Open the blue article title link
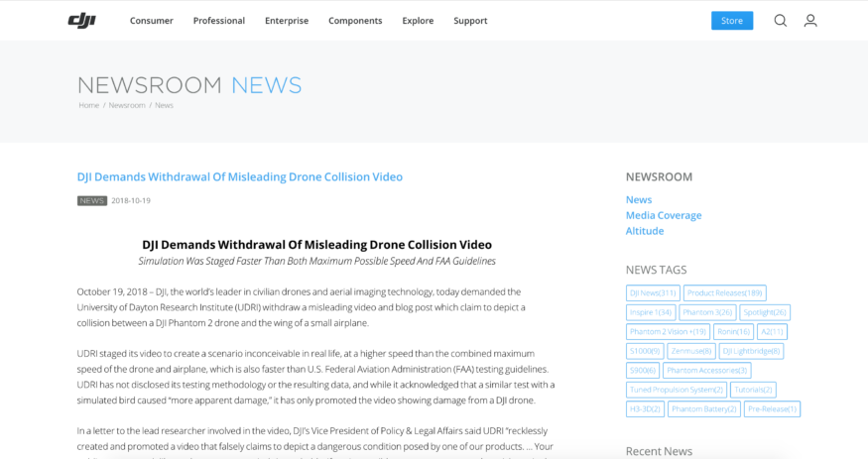Image resolution: width=868 pixels, height=459 pixels. pyautogui.click(x=240, y=177)
